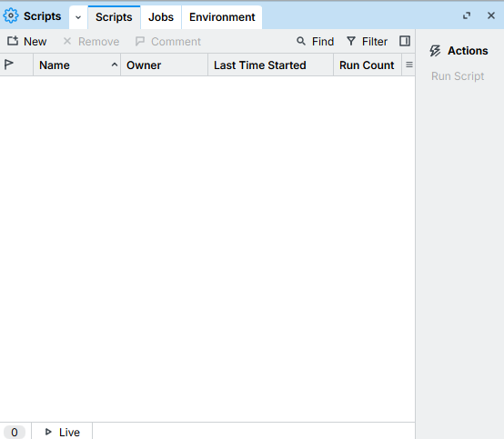Click the flag column header
This screenshot has height=439, width=504.
9,65
